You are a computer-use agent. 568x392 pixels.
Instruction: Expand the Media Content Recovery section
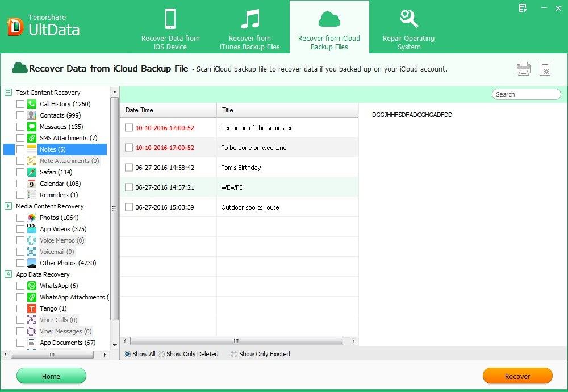tap(9, 206)
